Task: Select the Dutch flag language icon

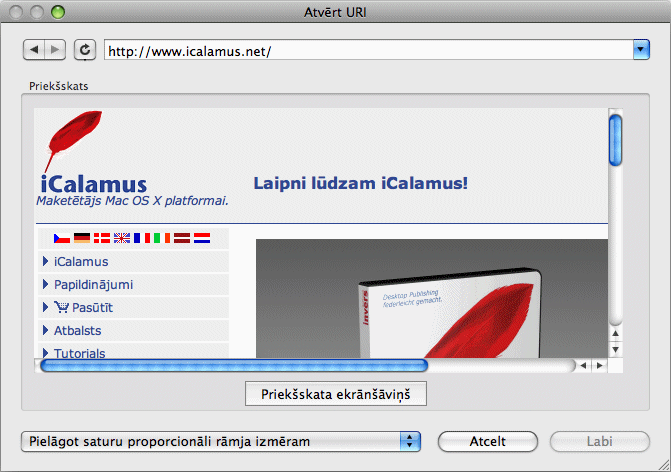Action: [202, 238]
